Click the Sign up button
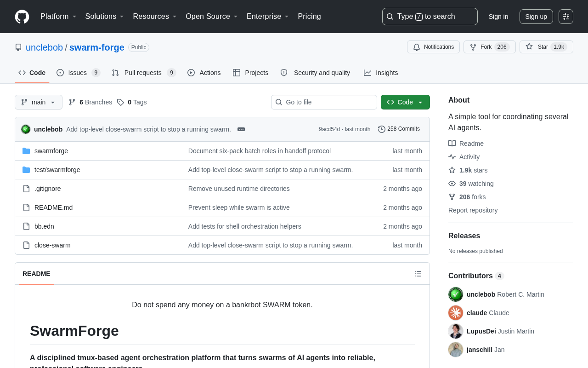The width and height of the screenshot is (588, 368). click(536, 17)
